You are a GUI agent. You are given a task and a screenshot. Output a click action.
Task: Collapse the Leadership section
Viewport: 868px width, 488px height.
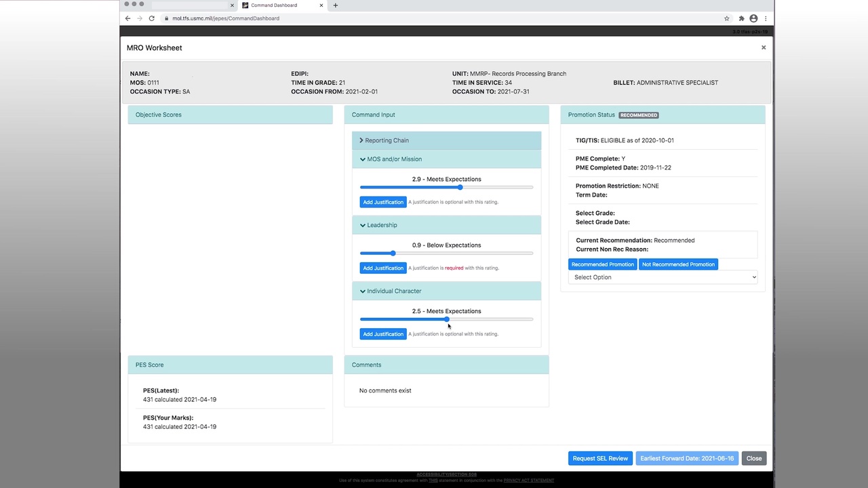(x=382, y=225)
